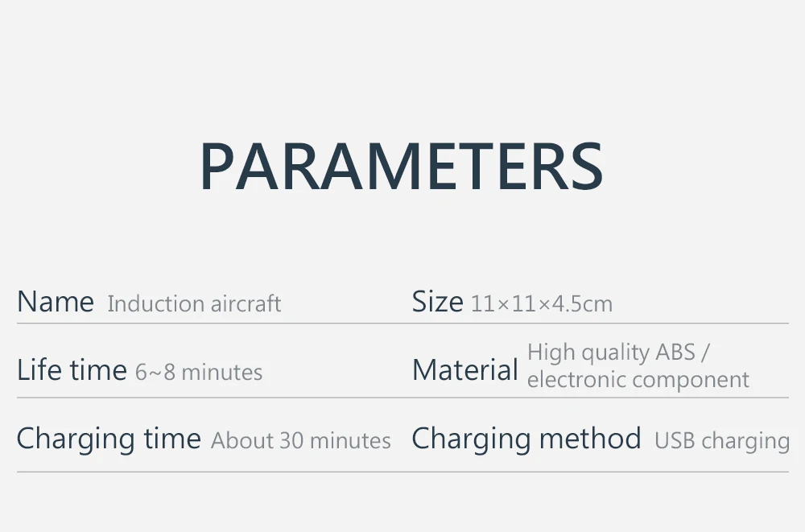Image resolution: width=805 pixels, height=532 pixels.
Task: Select the Charging method label
Action: click(x=526, y=439)
